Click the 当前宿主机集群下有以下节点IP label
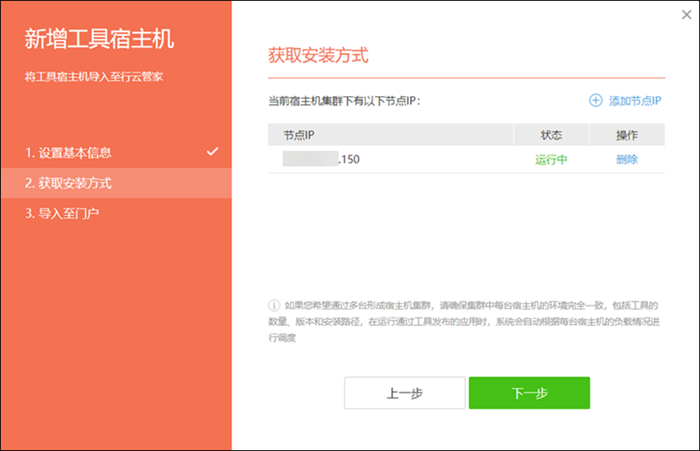This screenshot has height=451, width=700. click(346, 101)
